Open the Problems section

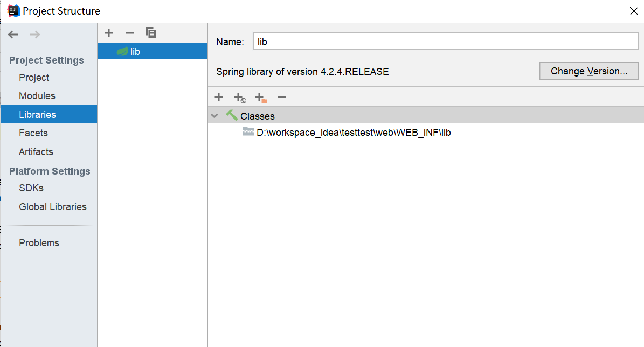point(39,243)
